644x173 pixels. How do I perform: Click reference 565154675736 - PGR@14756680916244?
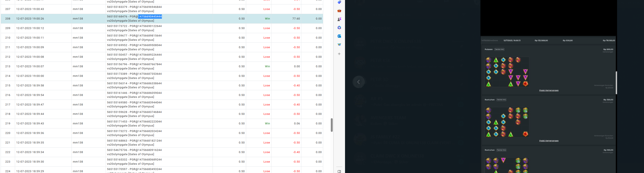134,150
